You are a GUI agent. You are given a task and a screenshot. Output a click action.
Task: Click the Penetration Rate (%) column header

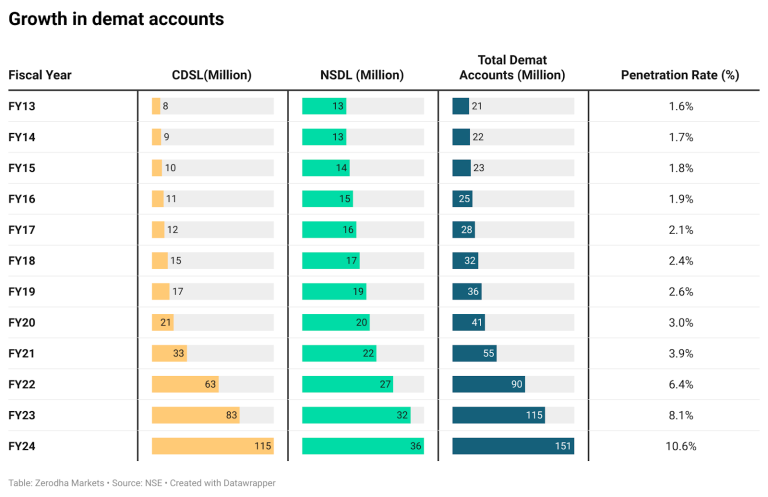tap(680, 75)
